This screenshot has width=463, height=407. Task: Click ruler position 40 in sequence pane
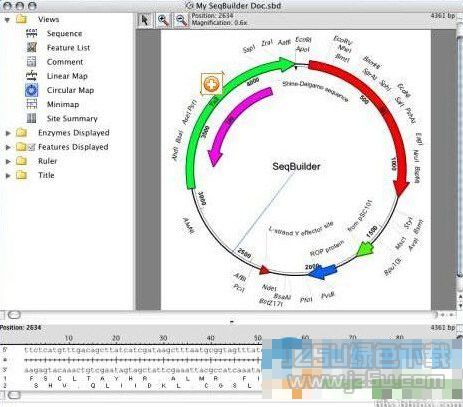(211, 338)
